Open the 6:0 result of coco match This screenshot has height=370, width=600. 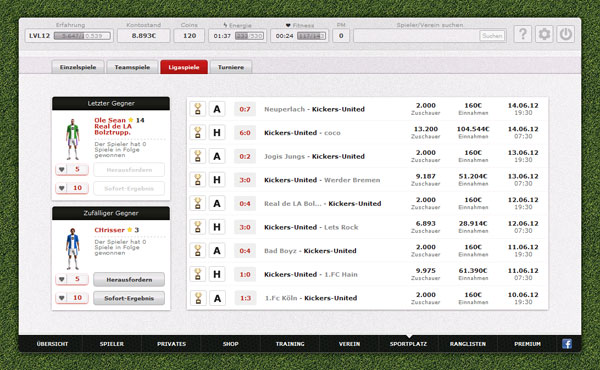(245, 133)
